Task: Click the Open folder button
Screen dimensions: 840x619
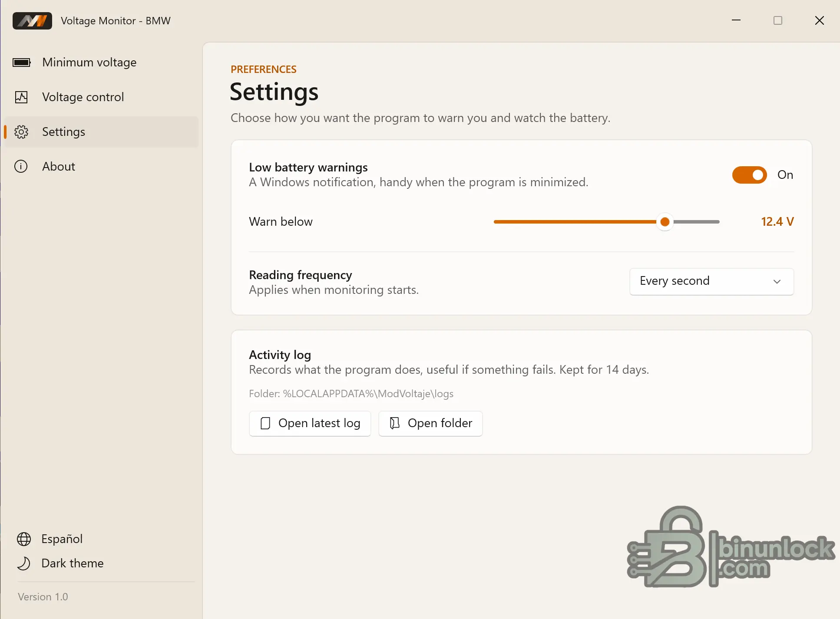Action: point(430,423)
